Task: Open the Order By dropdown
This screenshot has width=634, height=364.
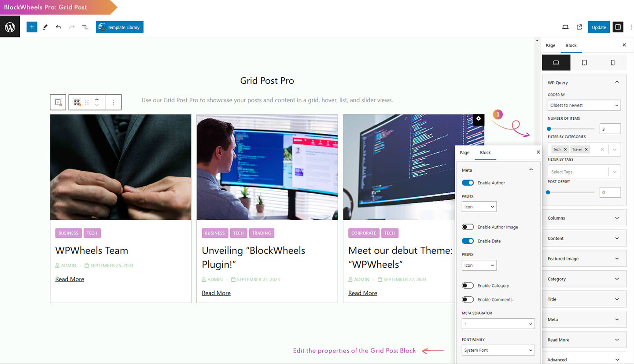Action: coord(584,105)
